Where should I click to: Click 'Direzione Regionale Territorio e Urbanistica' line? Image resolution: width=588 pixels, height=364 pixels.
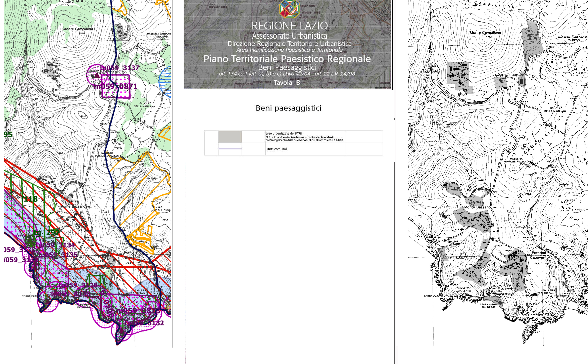click(x=289, y=44)
